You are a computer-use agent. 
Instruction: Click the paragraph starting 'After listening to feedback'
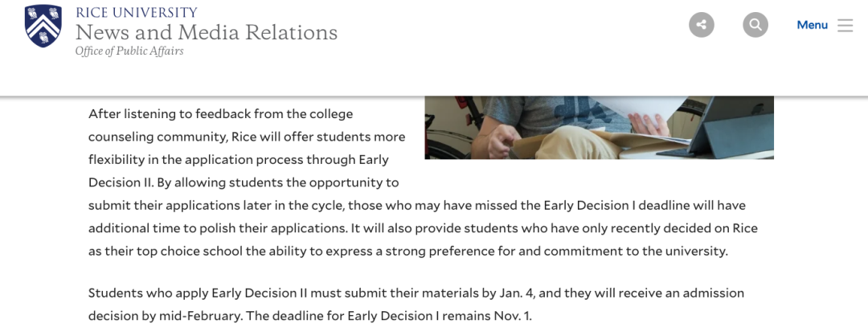pos(423,182)
